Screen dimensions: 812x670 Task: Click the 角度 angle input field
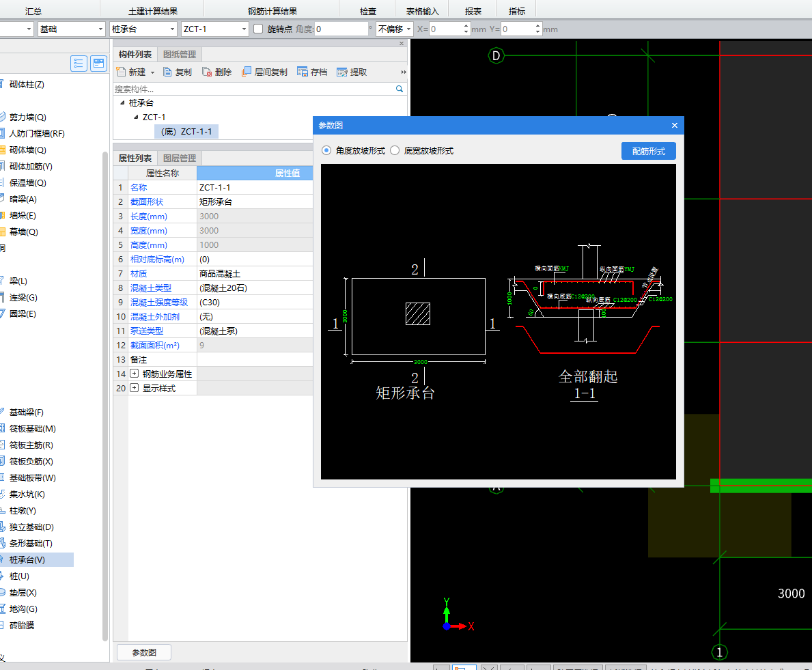pyautogui.click(x=341, y=29)
